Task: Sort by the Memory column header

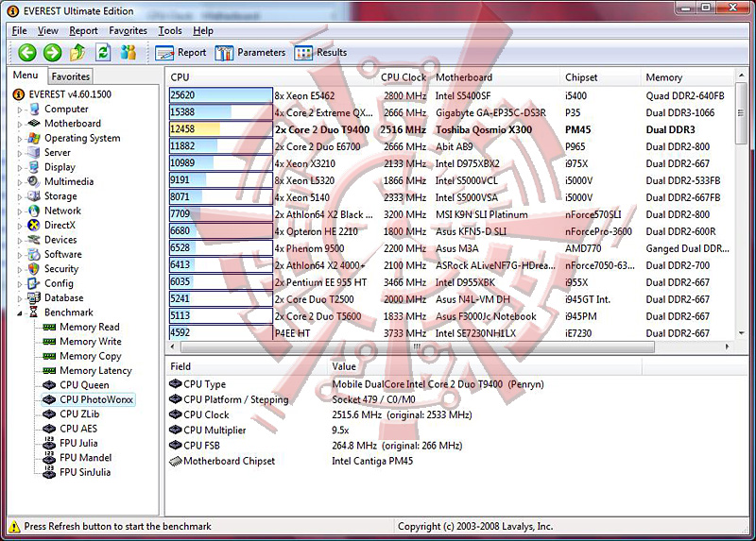Action: [688, 77]
